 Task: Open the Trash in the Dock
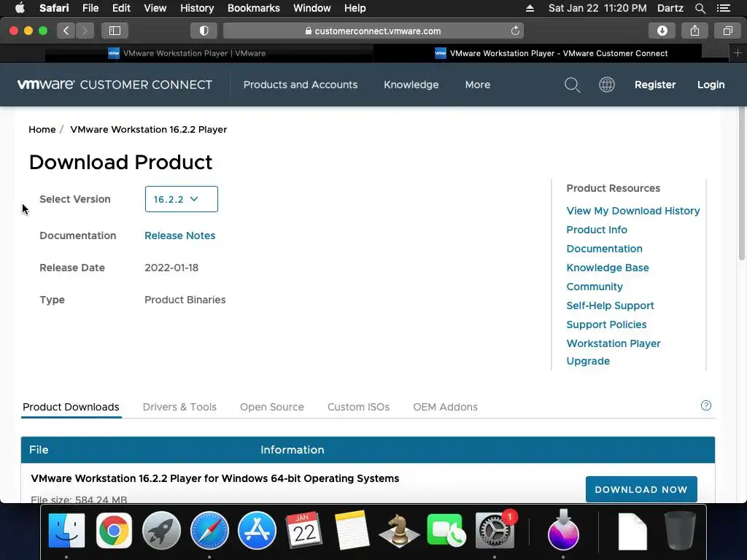[680, 531]
